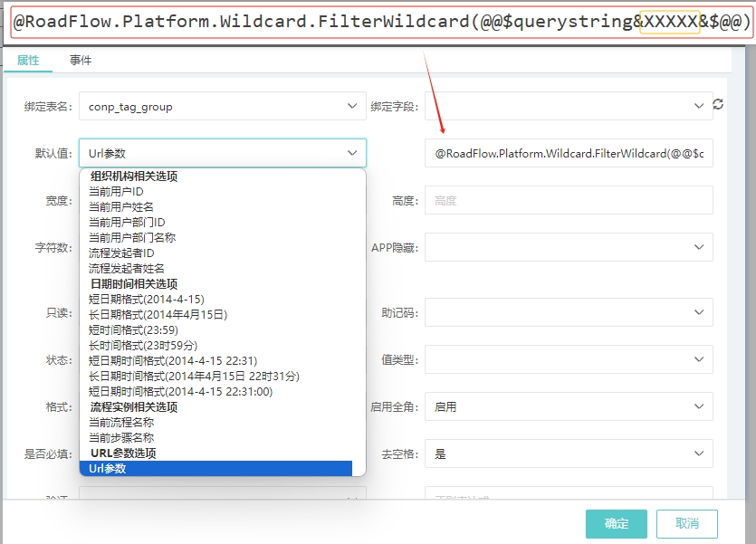Switch to the 属性 tab
This screenshot has width=756, height=544.
click(x=28, y=61)
